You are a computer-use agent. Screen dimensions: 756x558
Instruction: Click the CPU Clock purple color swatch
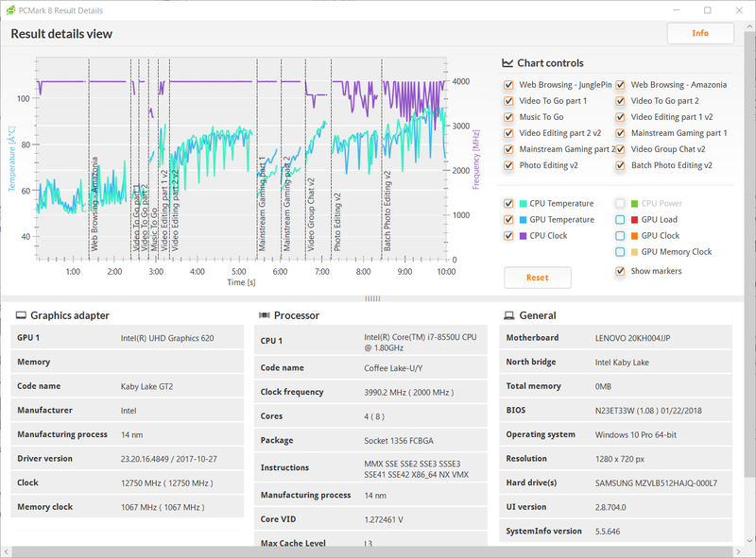(x=524, y=236)
